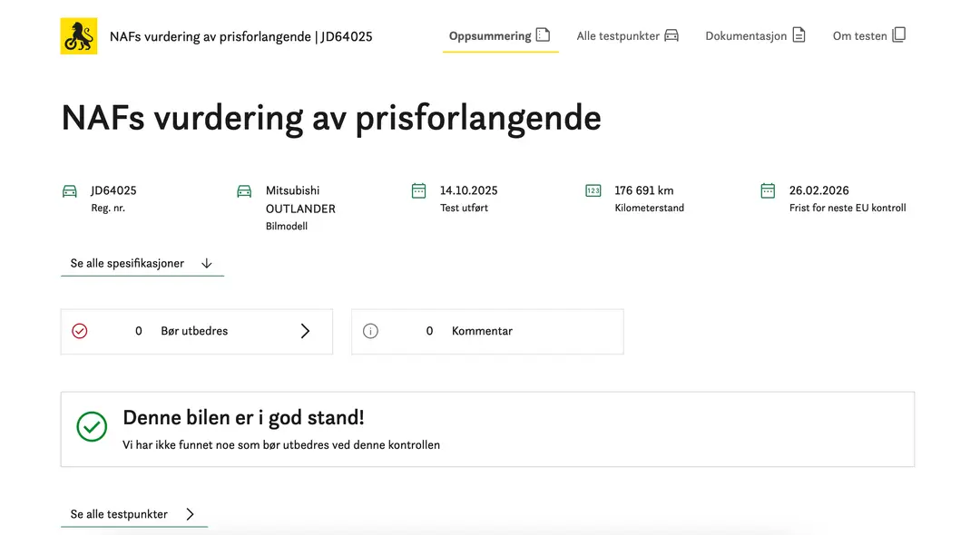Click the calendar icon beside EU kontroll deadline
This screenshot has width=980, height=535.
point(768,190)
